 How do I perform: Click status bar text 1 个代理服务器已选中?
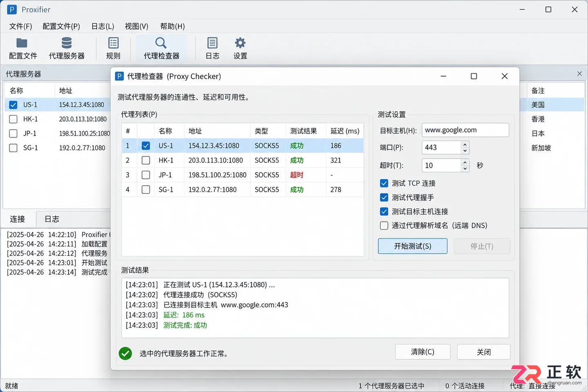tap(391, 386)
